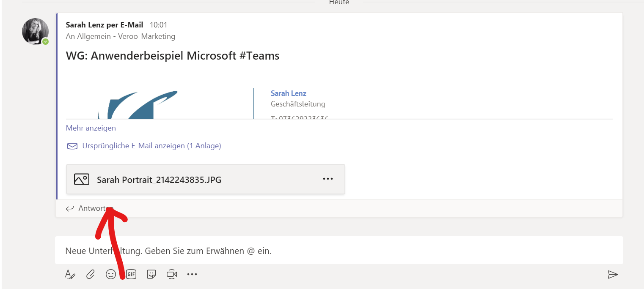Image resolution: width=644 pixels, height=289 pixels.
Task: Click the Sarah Lenz signature name link
Action: [288, 93]
